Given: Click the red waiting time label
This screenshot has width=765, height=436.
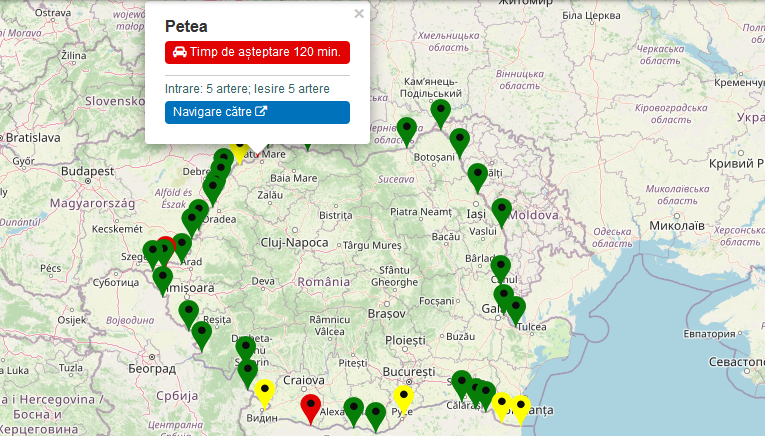Looking at the screenshot, I should [x=257, y=52].
